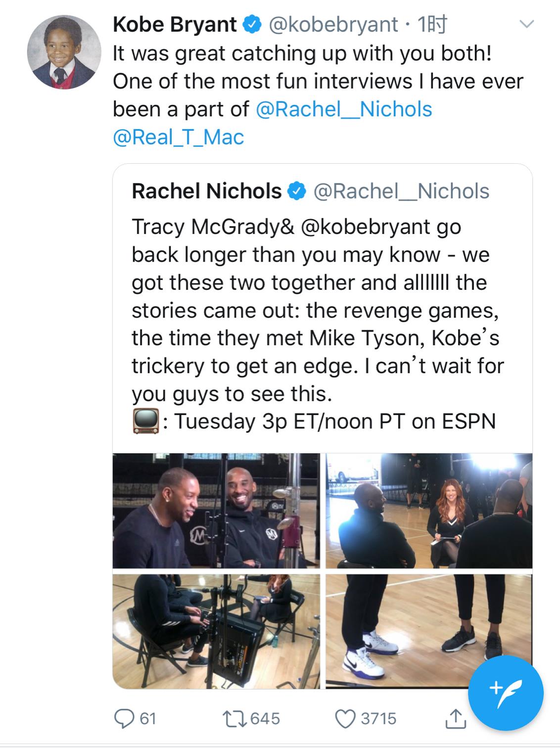Screen dimensions: 560x748
Task: View photo of two men laughing
Action: (x=216, y=511)
